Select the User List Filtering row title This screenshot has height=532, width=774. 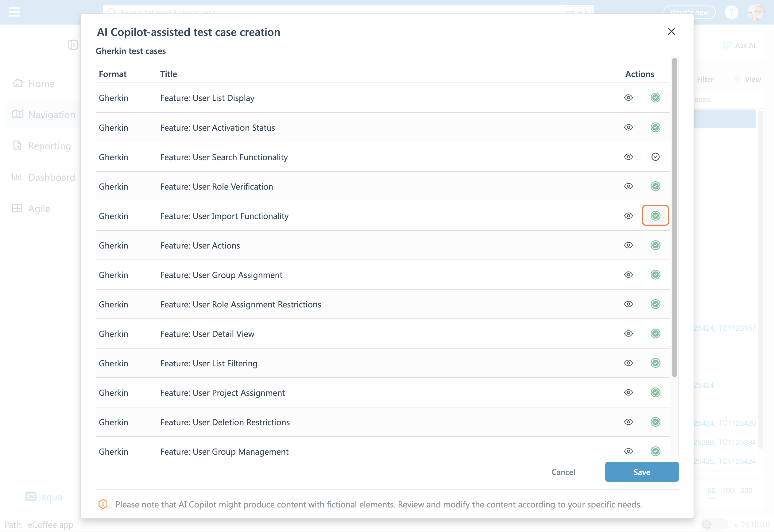(x=209, y=363)
